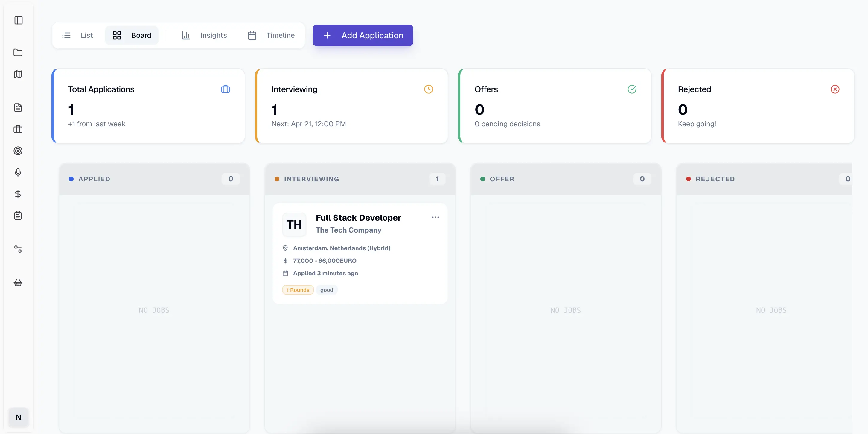Image resolution: width=868 pixels, height=434 pixels.
Task: Switch to Insights view tab
Action: (205, 35)
